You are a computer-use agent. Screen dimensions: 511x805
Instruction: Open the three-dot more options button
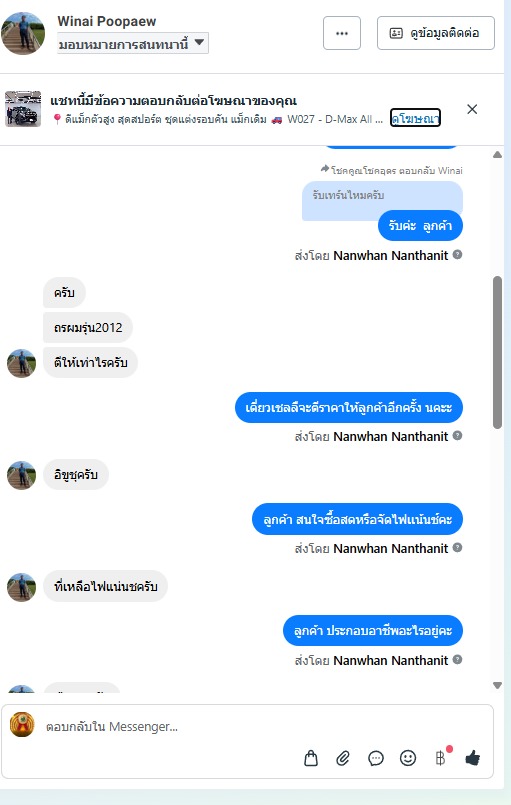[342, 33]
